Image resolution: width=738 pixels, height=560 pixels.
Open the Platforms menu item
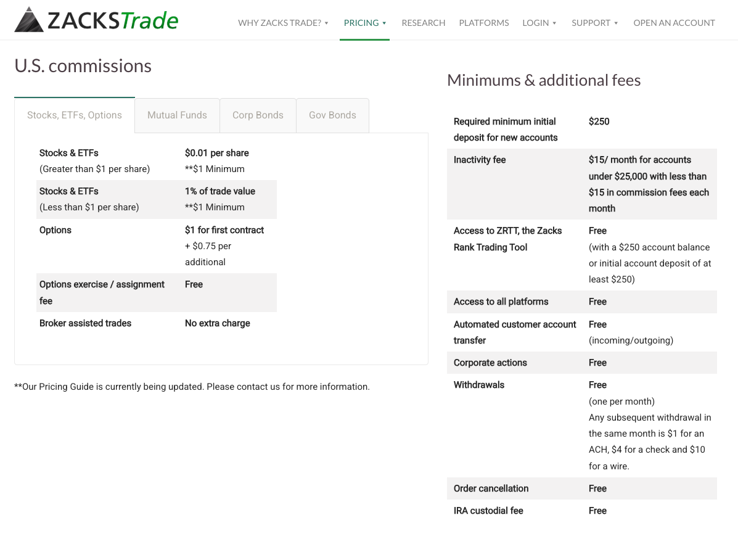[484, 23]
